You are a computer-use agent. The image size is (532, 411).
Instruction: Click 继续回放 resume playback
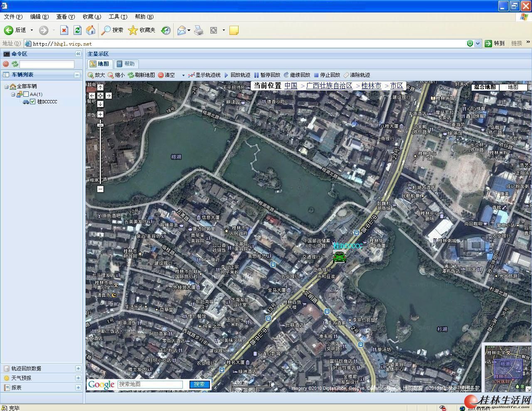[297, 75]
